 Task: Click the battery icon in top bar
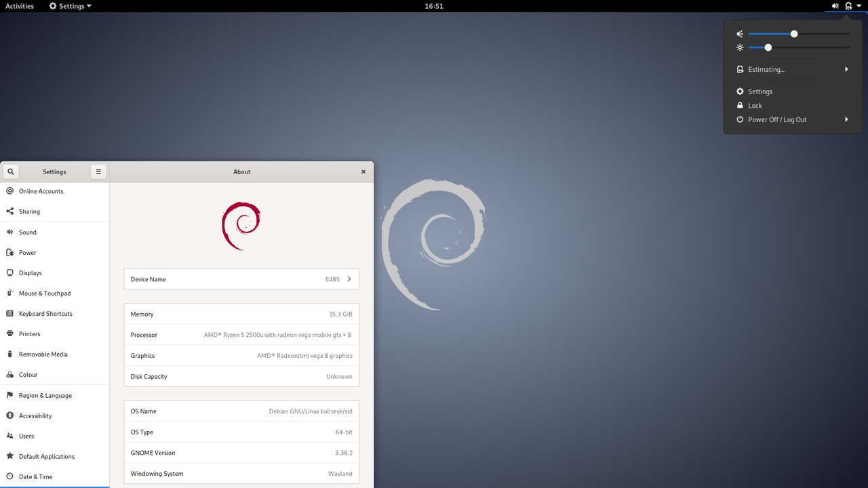pyautogui.click(x=848, y=5)
